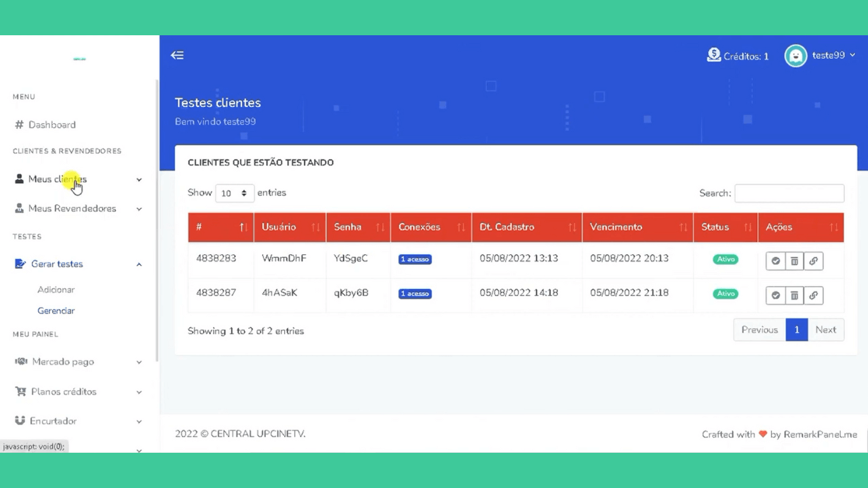Collapse the Gerar testes section

pyautogui.click(x=79, y=264)
